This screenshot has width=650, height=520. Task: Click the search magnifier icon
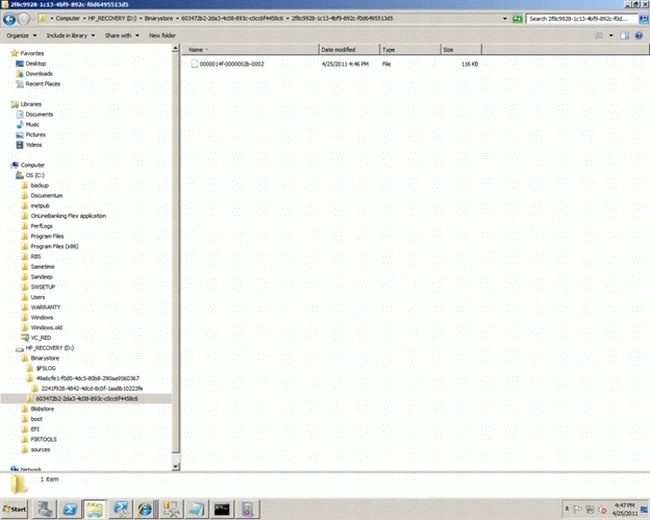644,19
